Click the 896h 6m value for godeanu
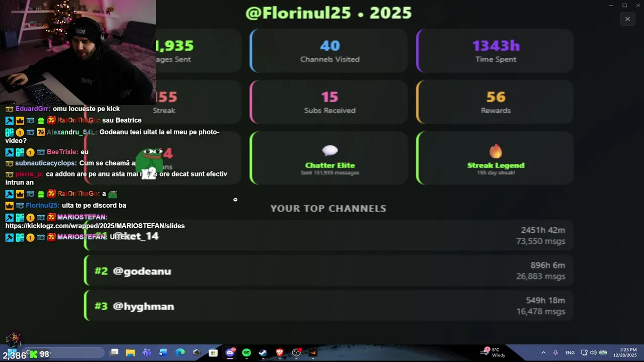Image resolution: width=644 pixels, height=362 pixels. pyautogui.click(x=547, y=265)
